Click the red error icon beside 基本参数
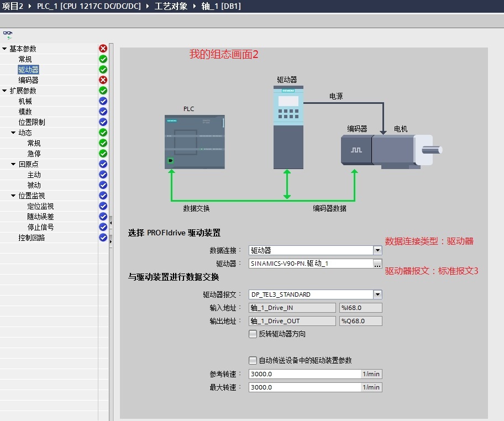This screenshot has height=421, width=504. pyautogui.click(x=103, y=49)
